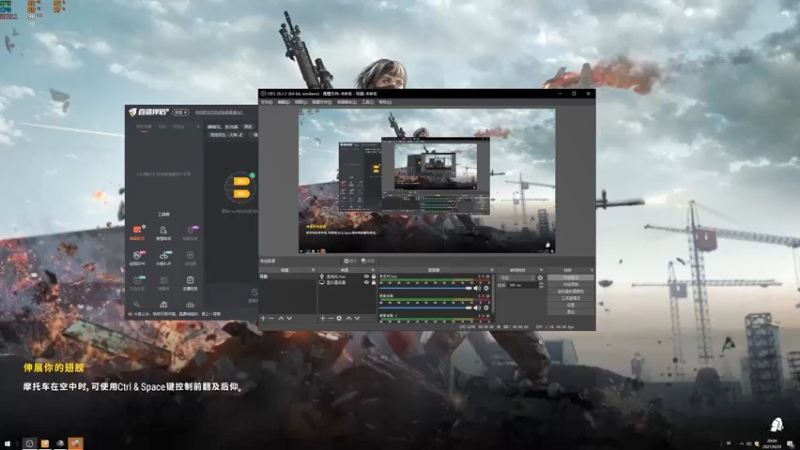Viewport: 800px width, 450px height.
Task: Click the person-shaped tool icon in 直播伴侣 toolbox
Action: coord(163,232)
